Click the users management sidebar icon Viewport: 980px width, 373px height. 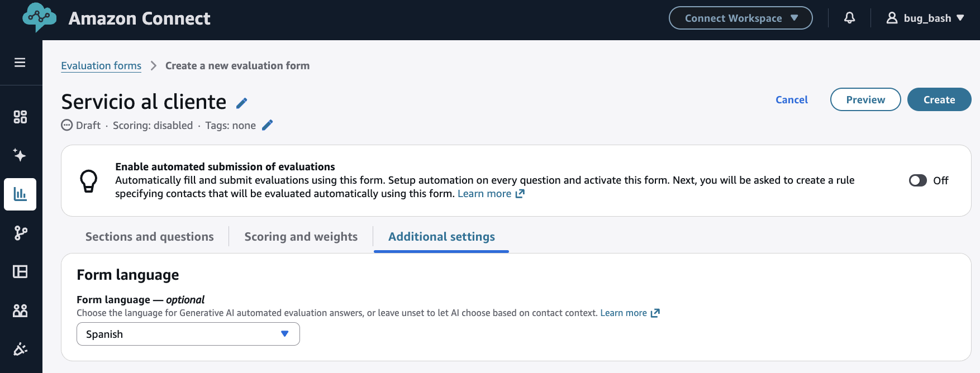pyautogui.click(x=20, y=310)
